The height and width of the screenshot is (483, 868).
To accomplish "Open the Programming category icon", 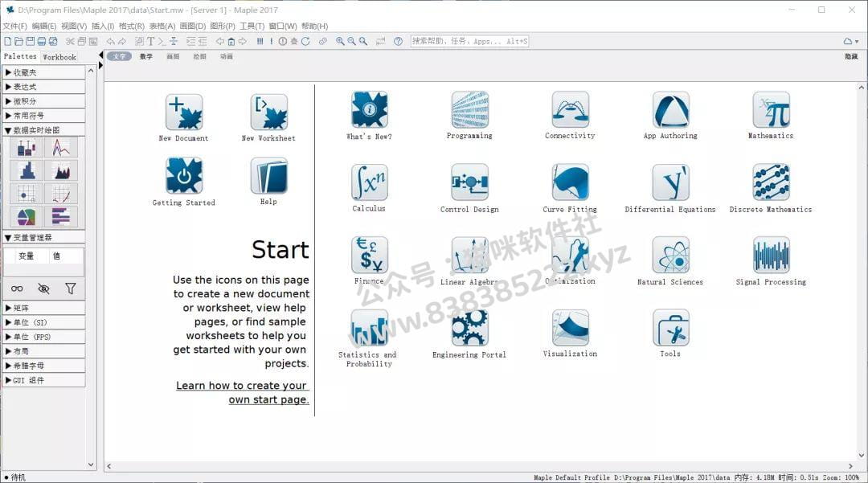I will click(x=469, y=110).
